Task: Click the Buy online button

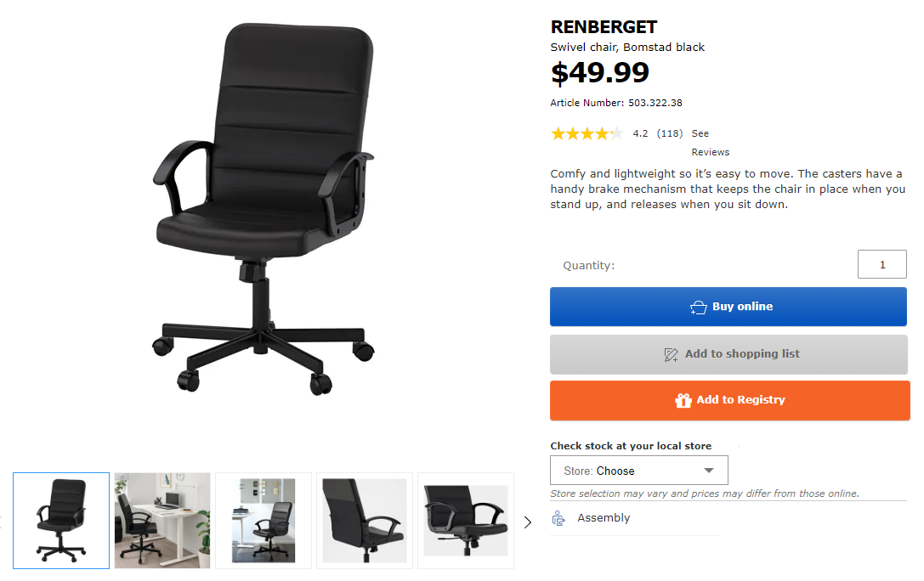Action: pyautogui.click(x=728, y=307)
